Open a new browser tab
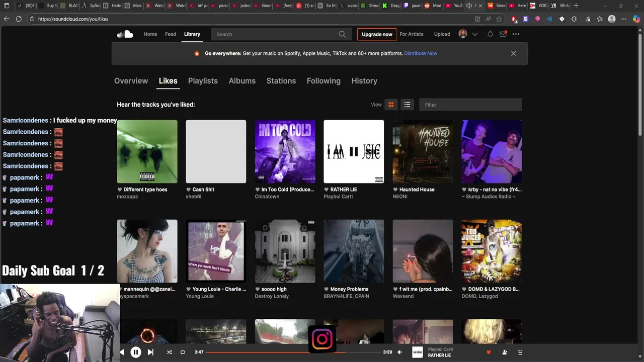Viewport: 644px width, 362px height. (576, 6)
